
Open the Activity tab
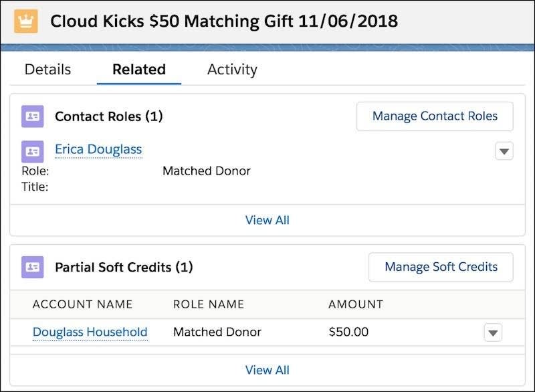232,69
